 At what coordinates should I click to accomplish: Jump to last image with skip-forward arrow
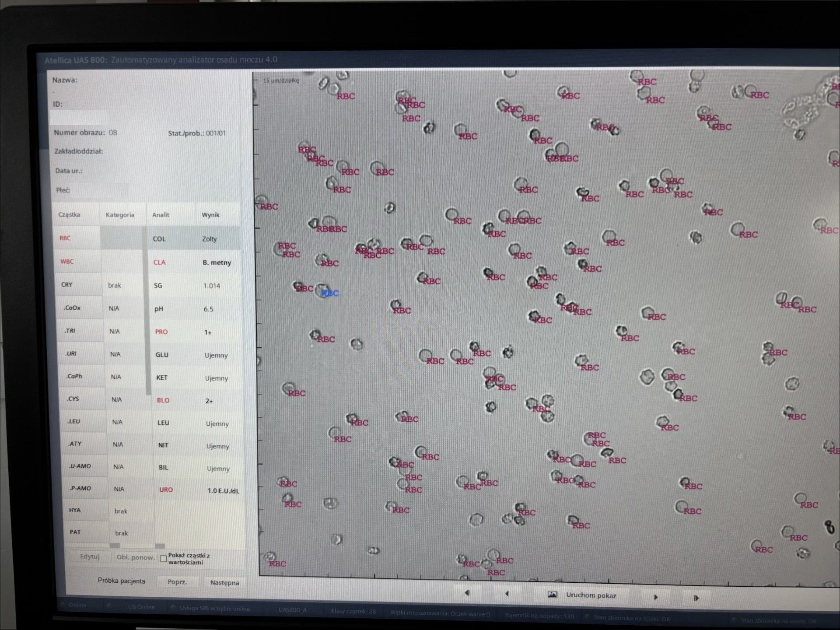coord(696,598)
